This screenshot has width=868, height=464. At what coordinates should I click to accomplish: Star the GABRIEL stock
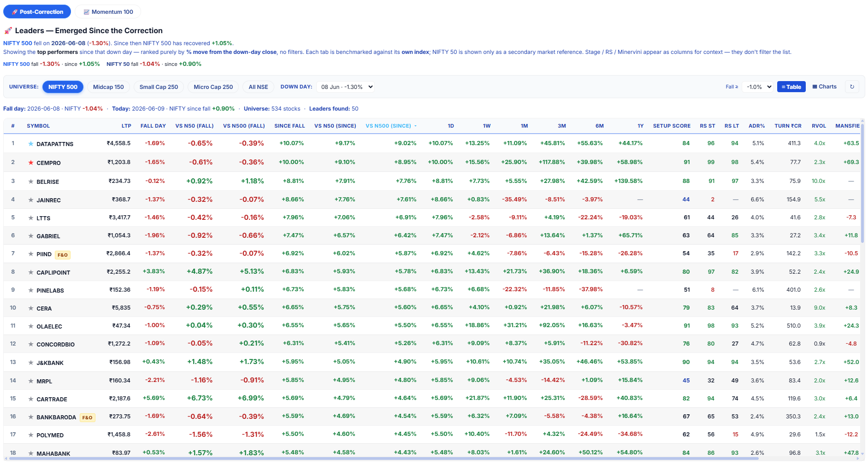pos(31,236)
